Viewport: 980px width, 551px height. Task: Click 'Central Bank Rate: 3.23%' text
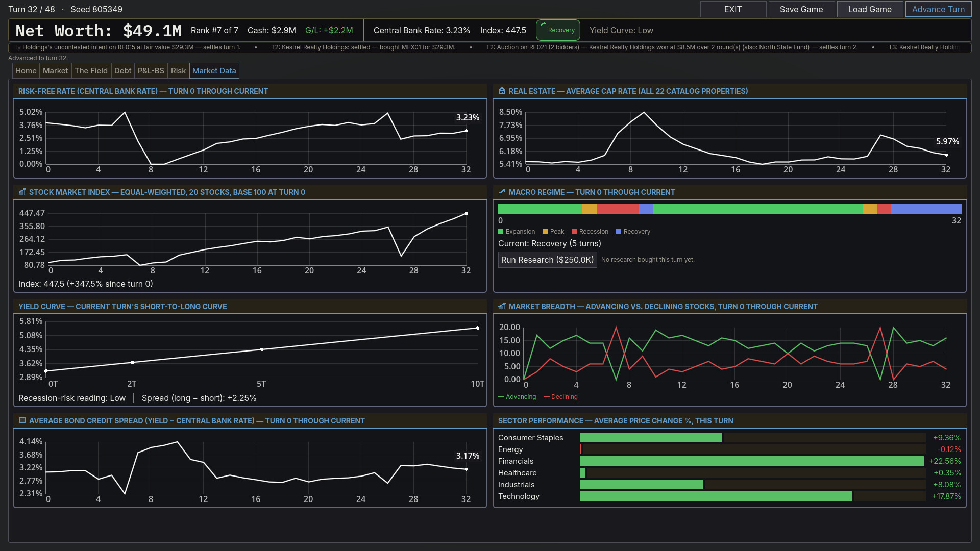tap(422, 30)
